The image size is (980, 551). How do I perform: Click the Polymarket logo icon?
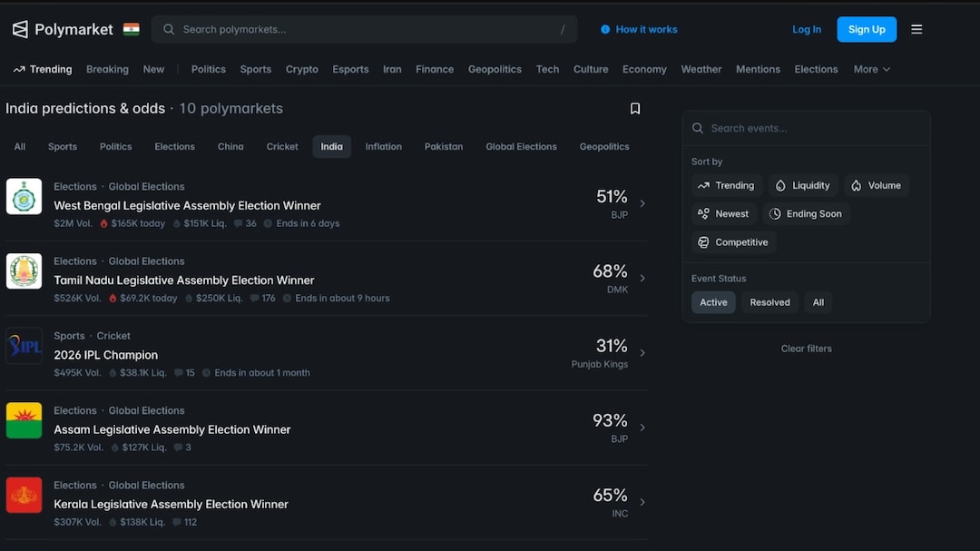tap(20, 29)
